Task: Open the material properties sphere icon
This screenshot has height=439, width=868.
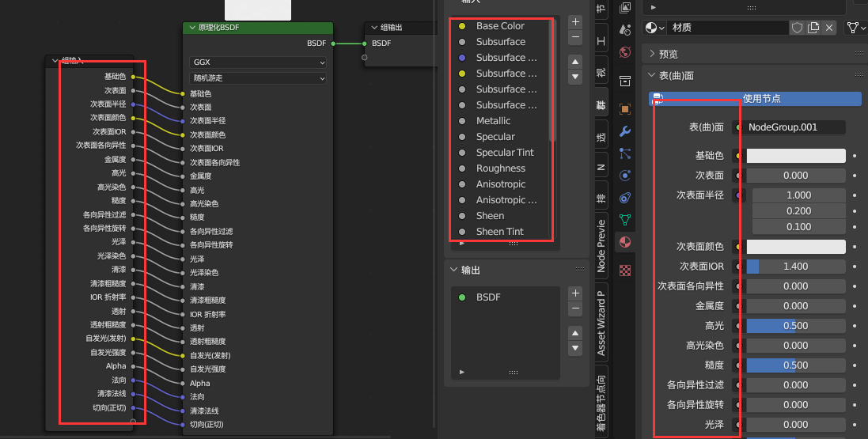Action: pyautogui.click(x=625, y=242)
